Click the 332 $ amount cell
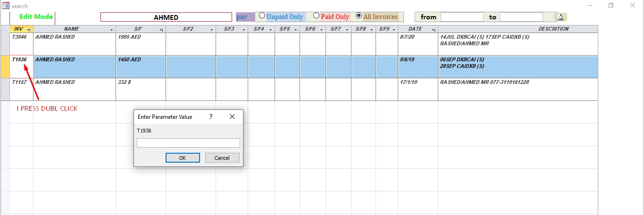This screenshot has width=644, height=215. [x=141, y=89]
